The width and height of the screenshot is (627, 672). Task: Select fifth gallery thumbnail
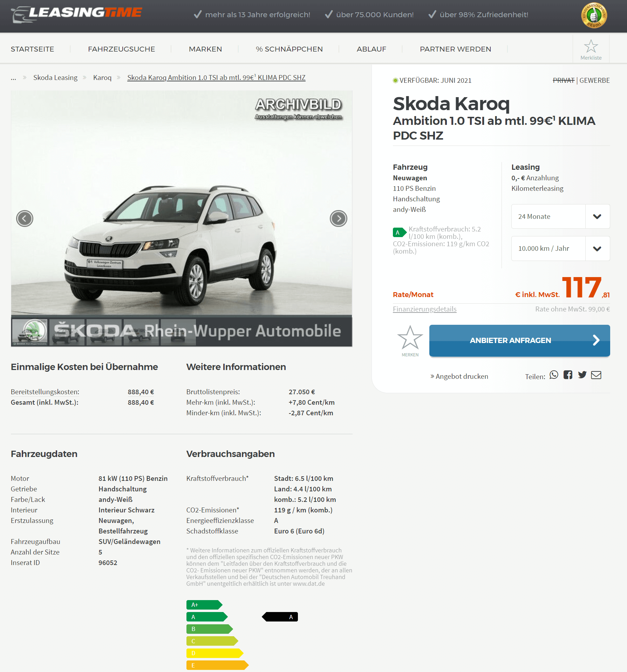[x=178, y=332]
